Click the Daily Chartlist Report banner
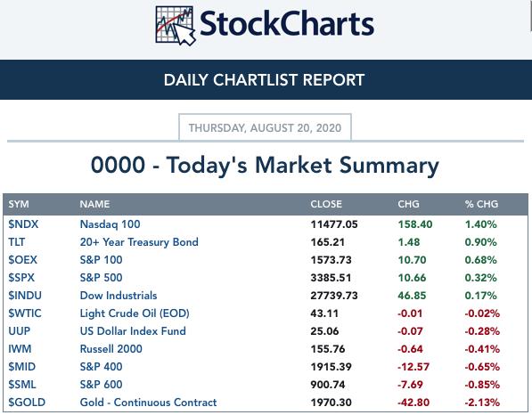 click(x=266, y=80)
